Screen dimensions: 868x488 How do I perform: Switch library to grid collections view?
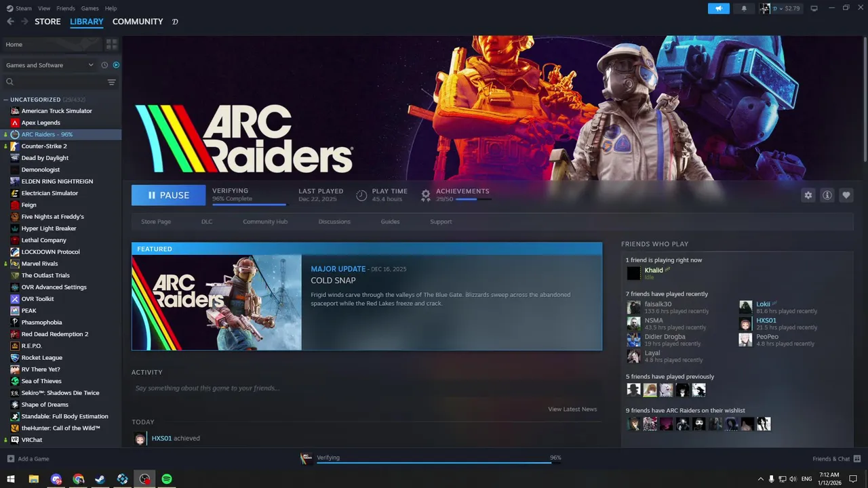click(112, 44)
